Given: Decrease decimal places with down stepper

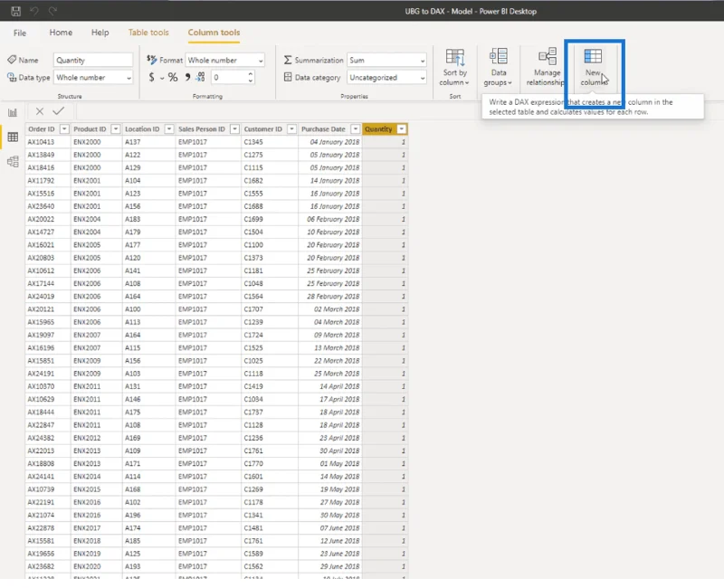Looking at the screenshot, I should (x=251, y=81).
